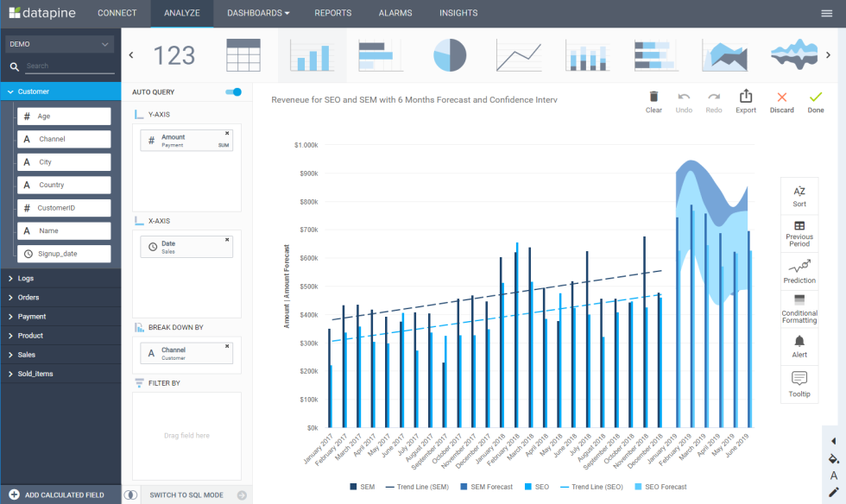Viewport: 846px width, 504px height.
Task: Select the pie chart type icon
Action: pos(449,55)
